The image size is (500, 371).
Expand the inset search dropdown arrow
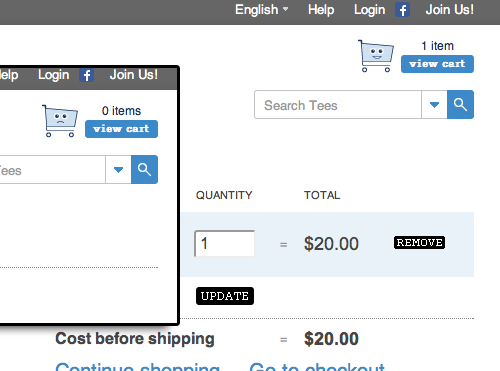(118, 170)
